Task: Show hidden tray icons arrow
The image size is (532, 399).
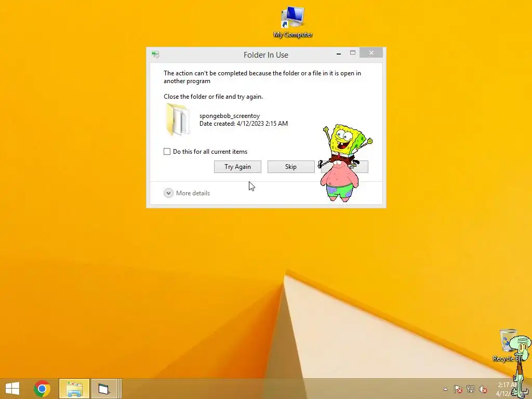Action: 445,389
